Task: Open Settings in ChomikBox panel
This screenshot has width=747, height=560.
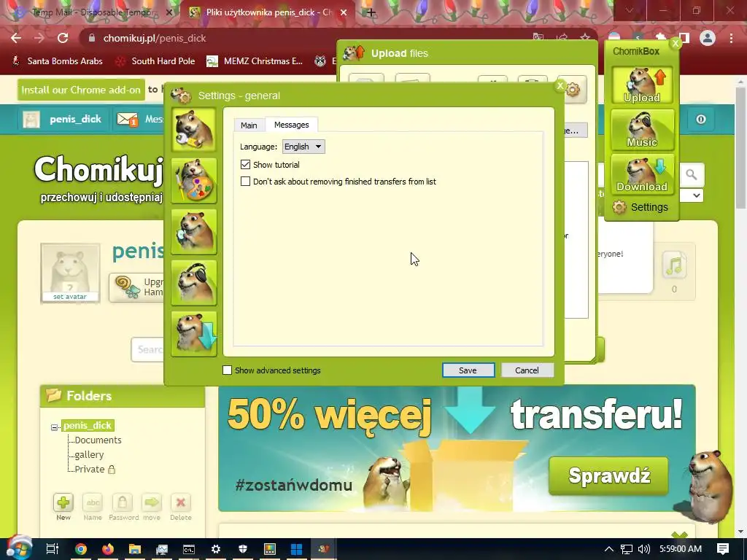Action: [640, 207]
